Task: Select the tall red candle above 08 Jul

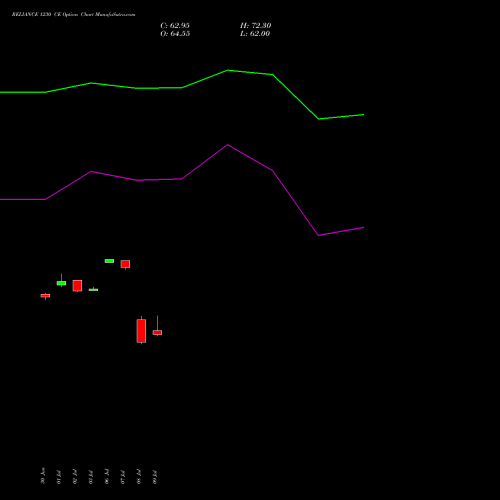Action: [x=141, y=331]
